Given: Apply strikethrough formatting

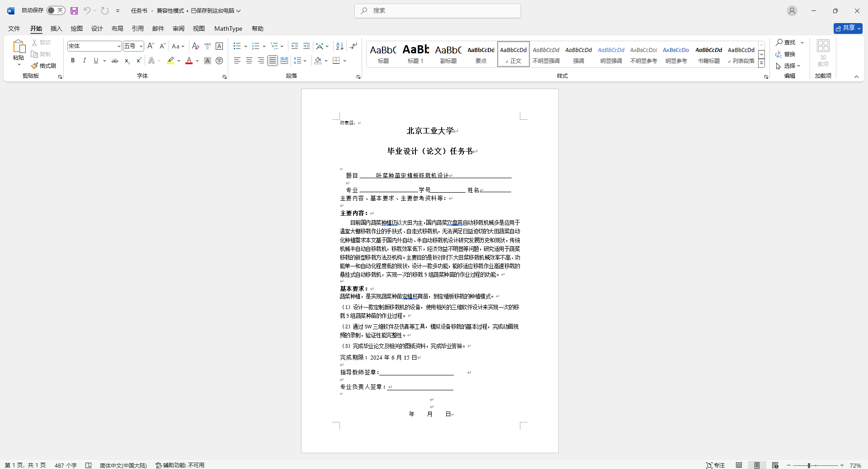Looking at the screenshot, I should (x=115, y=61).
